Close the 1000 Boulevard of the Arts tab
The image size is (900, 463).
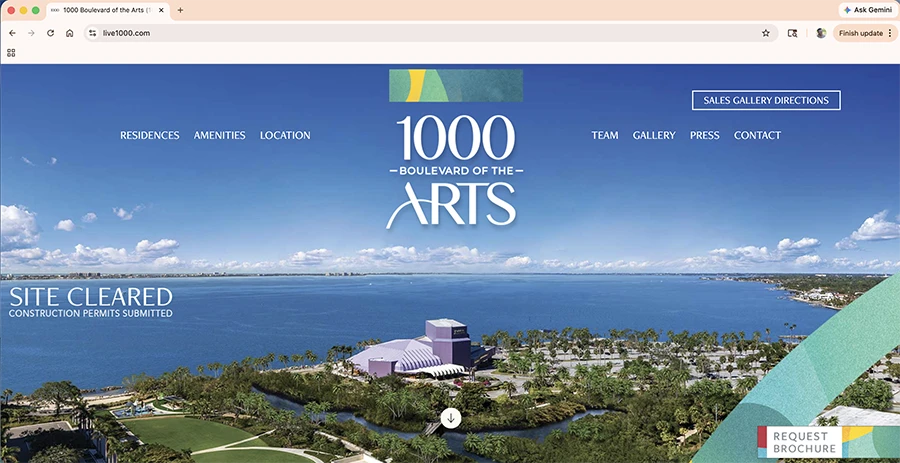tap(161, 10)
